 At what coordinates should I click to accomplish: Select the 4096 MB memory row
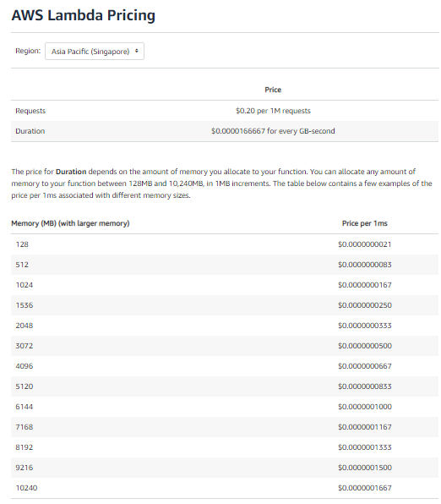click(225, 366)
